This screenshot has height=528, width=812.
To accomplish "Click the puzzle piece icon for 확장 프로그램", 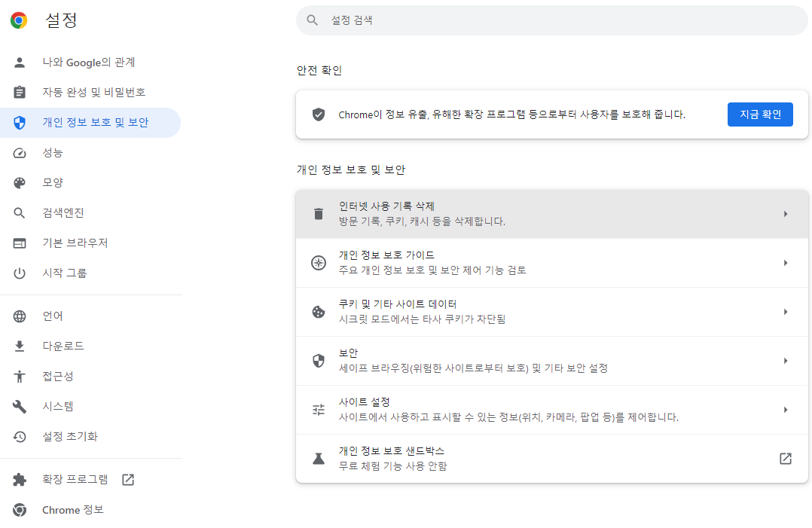I will 20,480.
